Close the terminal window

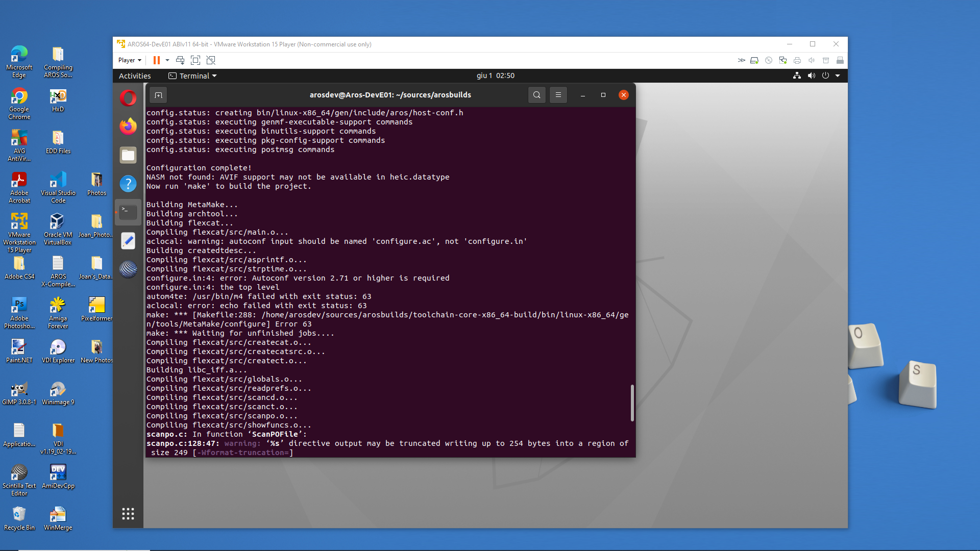tap(624, 95)
